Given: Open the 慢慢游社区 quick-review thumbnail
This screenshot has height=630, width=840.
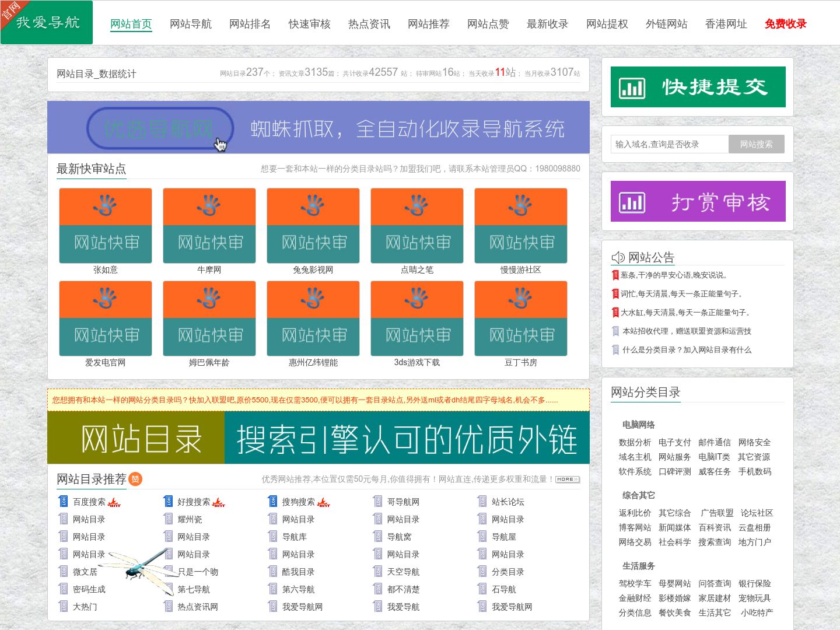Looking at the screenshot, I should pos(521,226).
